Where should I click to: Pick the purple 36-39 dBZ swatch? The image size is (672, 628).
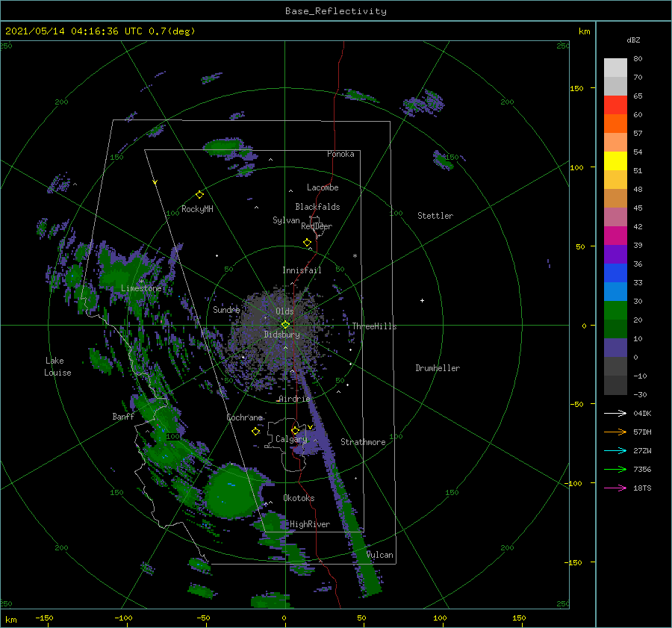(615, 254)
